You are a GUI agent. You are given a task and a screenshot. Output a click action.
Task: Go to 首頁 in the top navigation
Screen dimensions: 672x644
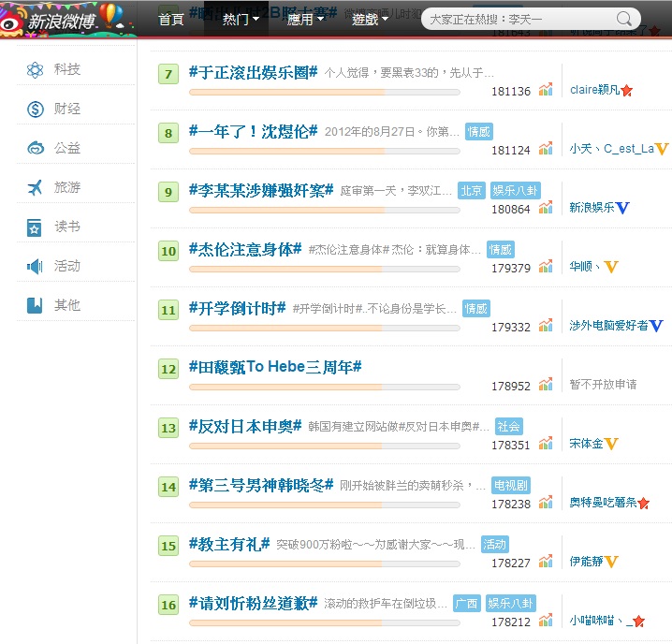[171, 20]
